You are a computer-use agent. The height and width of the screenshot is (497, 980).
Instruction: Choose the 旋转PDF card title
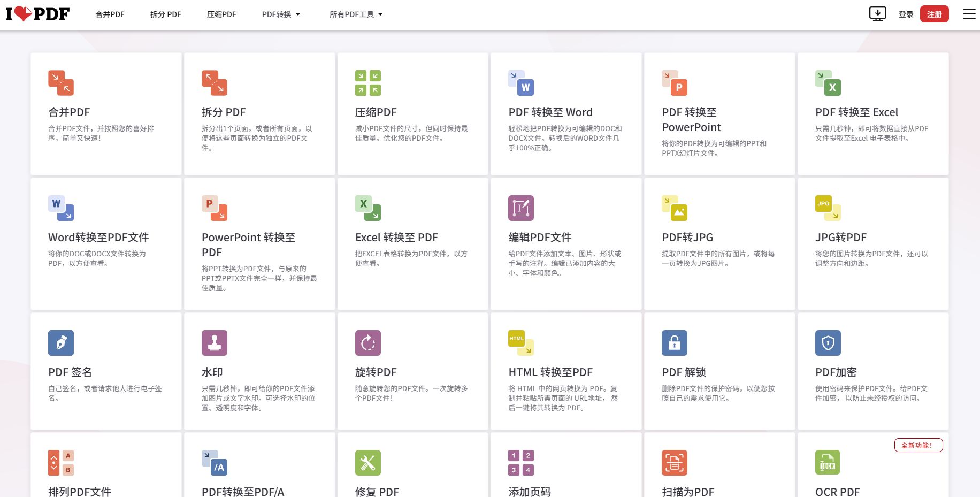coord(376,372)
